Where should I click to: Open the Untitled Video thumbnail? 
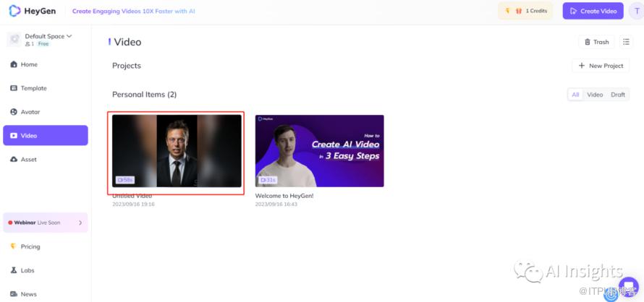pyautogui.click(x=177, y=151)
